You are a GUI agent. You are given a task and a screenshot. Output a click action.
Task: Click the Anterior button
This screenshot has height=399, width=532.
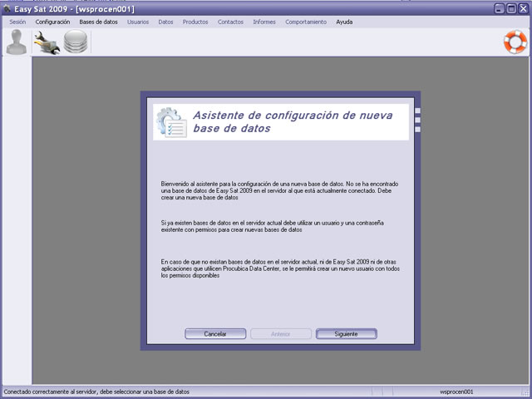(x=281, y=334)
